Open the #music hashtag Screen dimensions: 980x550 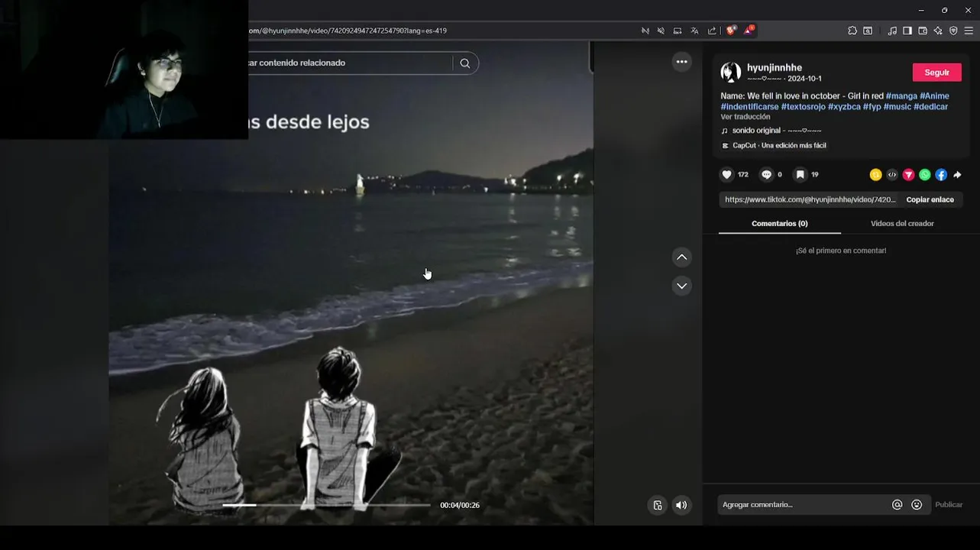(897, 106)
